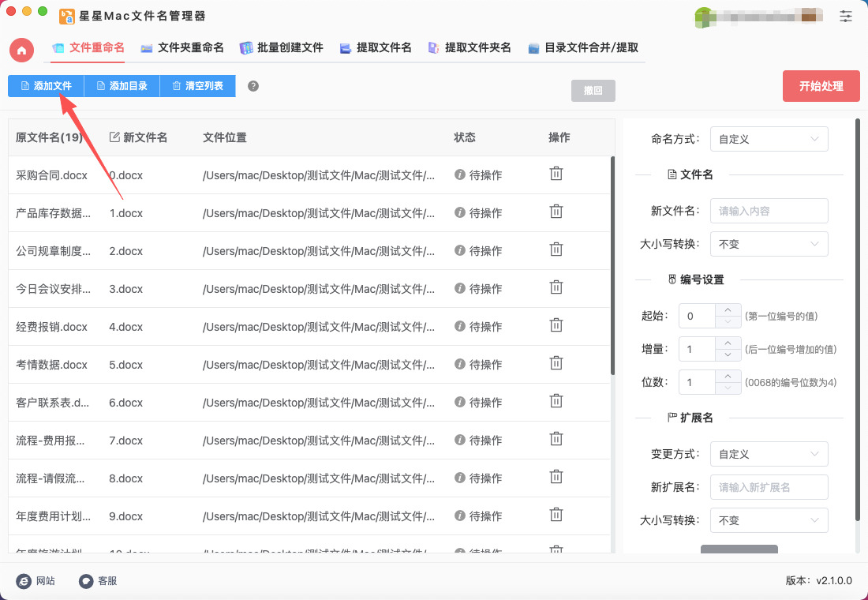
Task: Switch to 文件夹重命名 tab
Action: [182, 48]
